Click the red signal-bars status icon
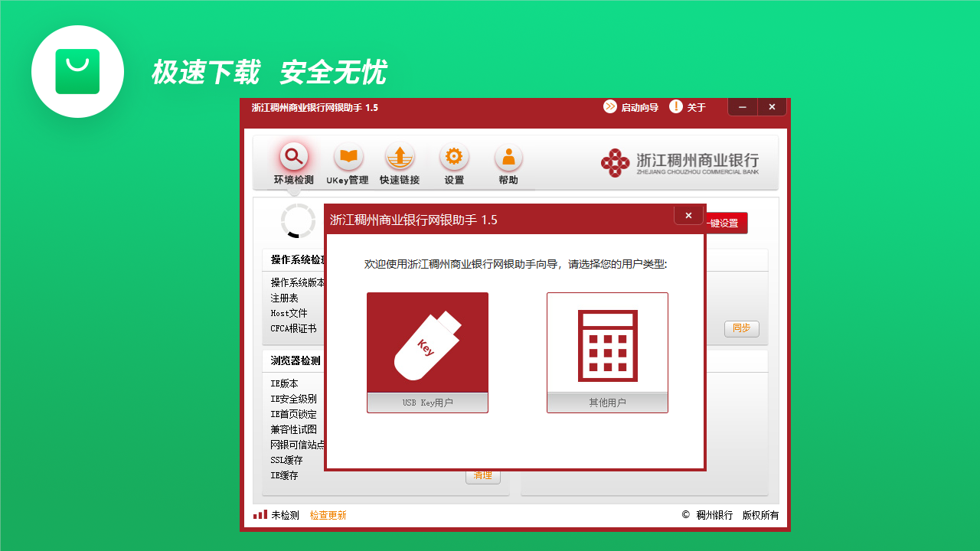This screenshot has width=980, height=551. tap(260, 514)
